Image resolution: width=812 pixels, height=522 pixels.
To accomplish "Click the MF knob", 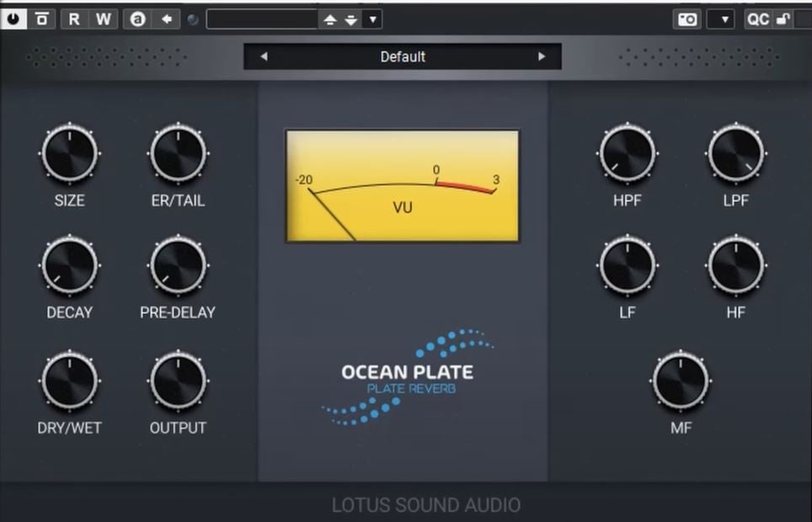I will (681, 381).
